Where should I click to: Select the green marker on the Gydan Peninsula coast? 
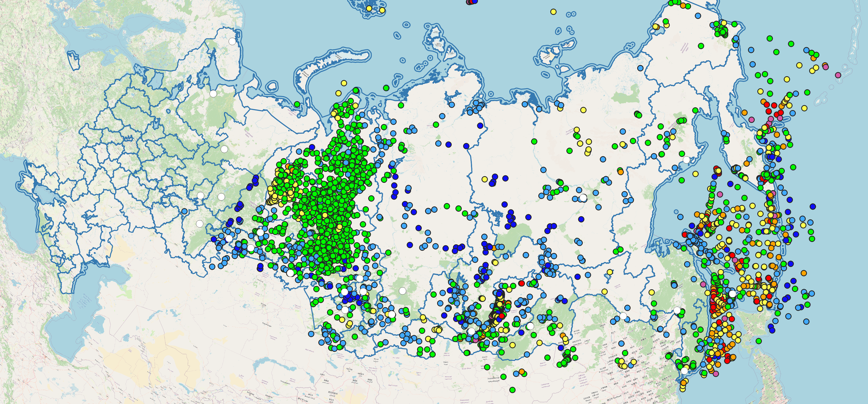tap(386, 88)
